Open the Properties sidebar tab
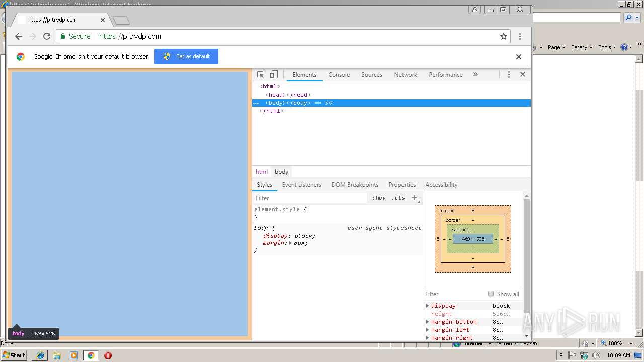The width and height of the screenshot is (644, 362). point(402,185)
